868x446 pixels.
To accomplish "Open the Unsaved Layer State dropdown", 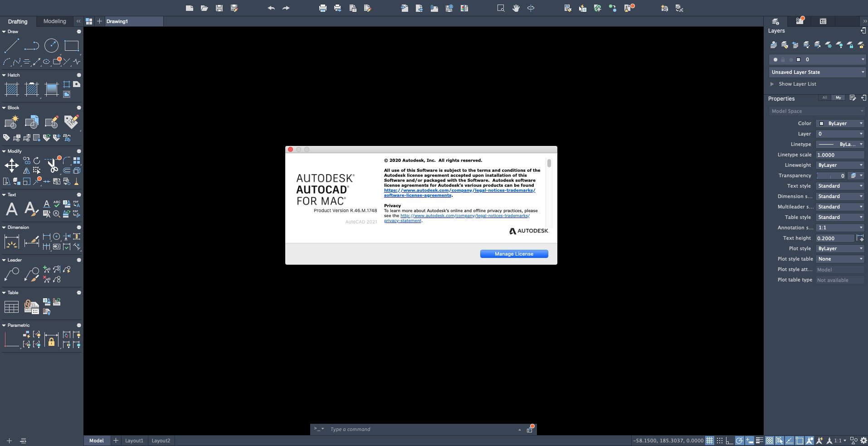I will pos(817,72).
